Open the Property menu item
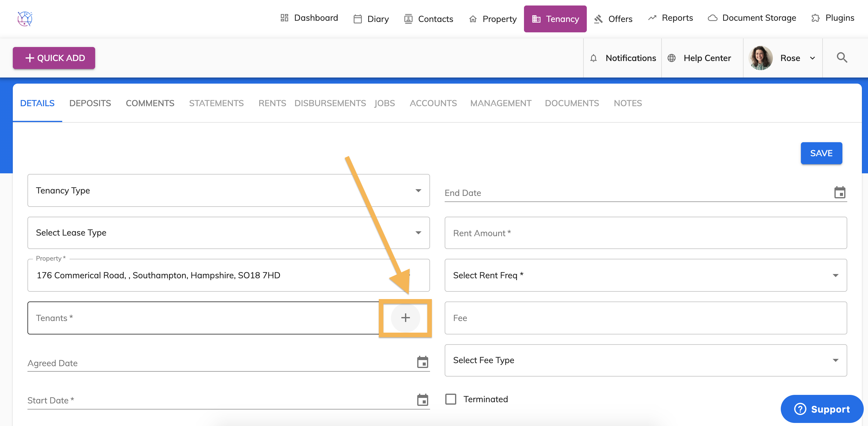This screenshot has width=868, height=426. pos(493,19)
